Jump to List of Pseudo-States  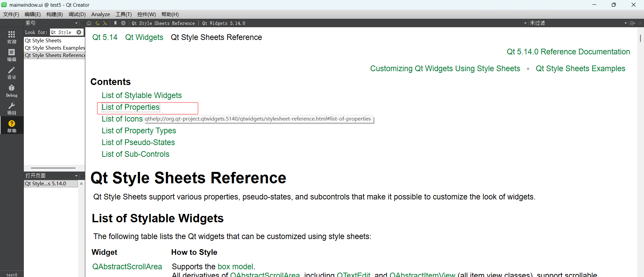[138, 142]
